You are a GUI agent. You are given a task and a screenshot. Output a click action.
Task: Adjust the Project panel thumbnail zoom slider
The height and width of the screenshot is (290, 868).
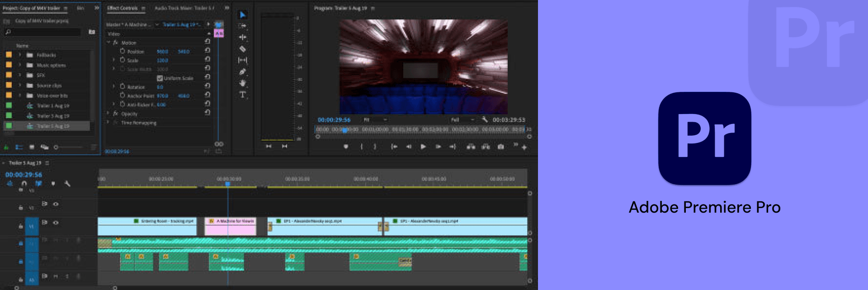point(68,147)
